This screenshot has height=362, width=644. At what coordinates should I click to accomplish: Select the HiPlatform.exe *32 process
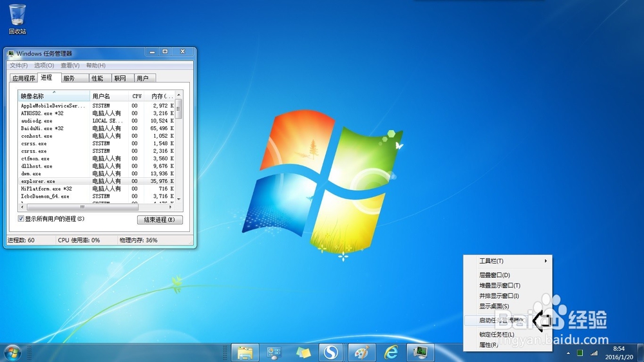(97, 189)
